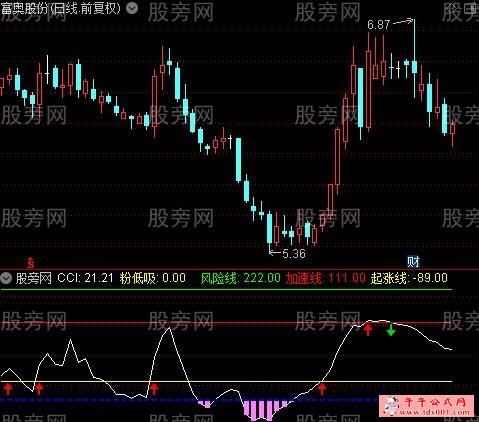The height and width of the screenshot is (422, 479).
Task: Open the 牛牛公式网 website logo link
Action: tap(426, 406)
